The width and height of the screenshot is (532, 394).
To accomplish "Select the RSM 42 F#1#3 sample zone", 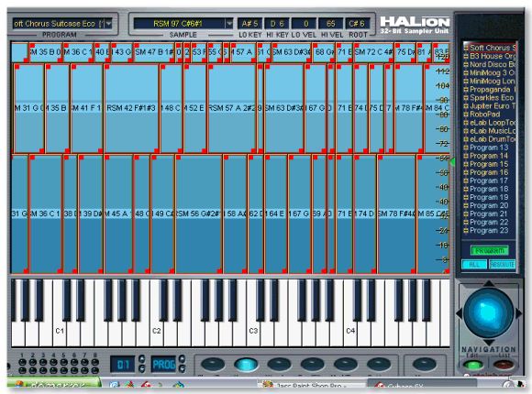I will tap(131, 108).
